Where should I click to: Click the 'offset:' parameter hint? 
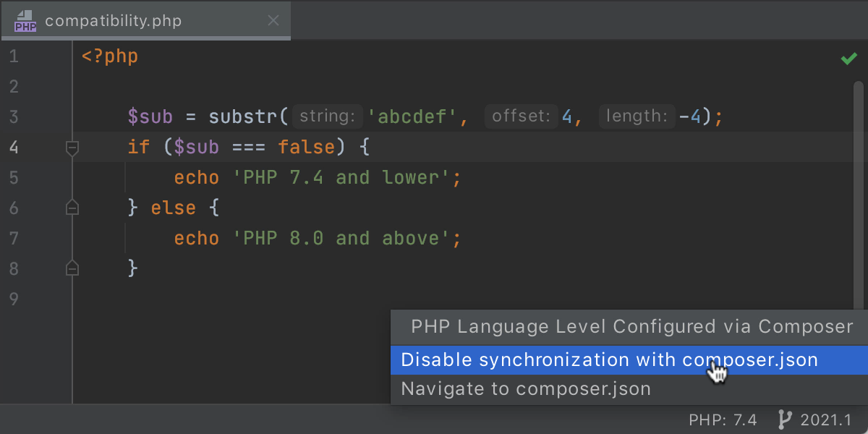(522, 116)
